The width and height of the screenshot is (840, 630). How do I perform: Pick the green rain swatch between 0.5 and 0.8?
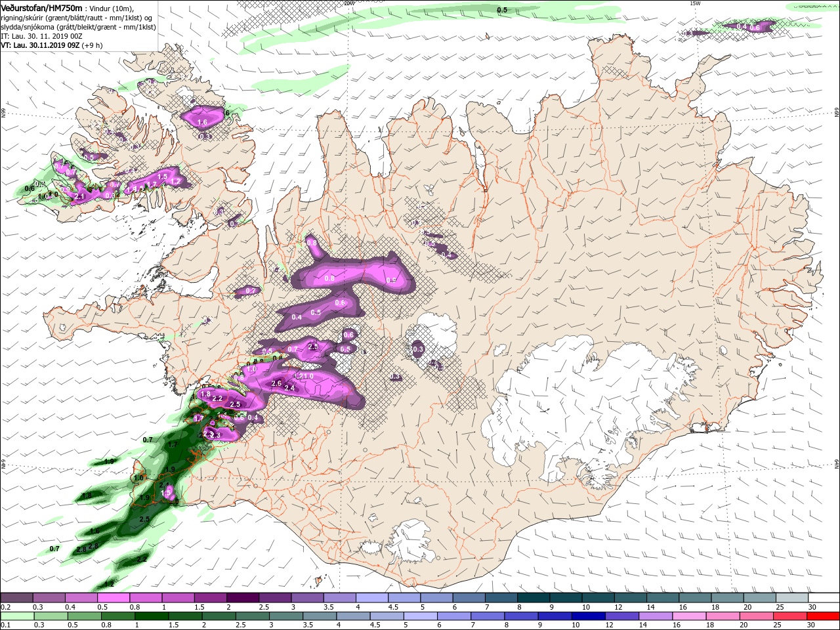pos(84,616)
